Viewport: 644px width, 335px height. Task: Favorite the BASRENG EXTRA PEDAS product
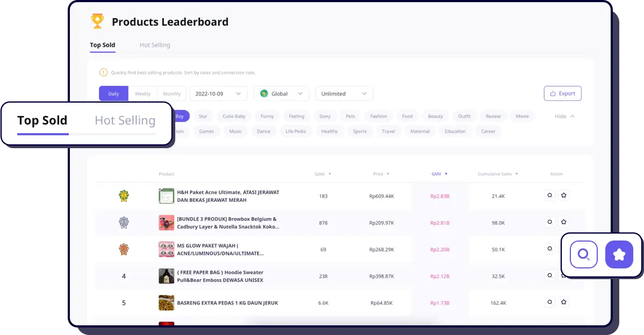click(x=563, y=302)
